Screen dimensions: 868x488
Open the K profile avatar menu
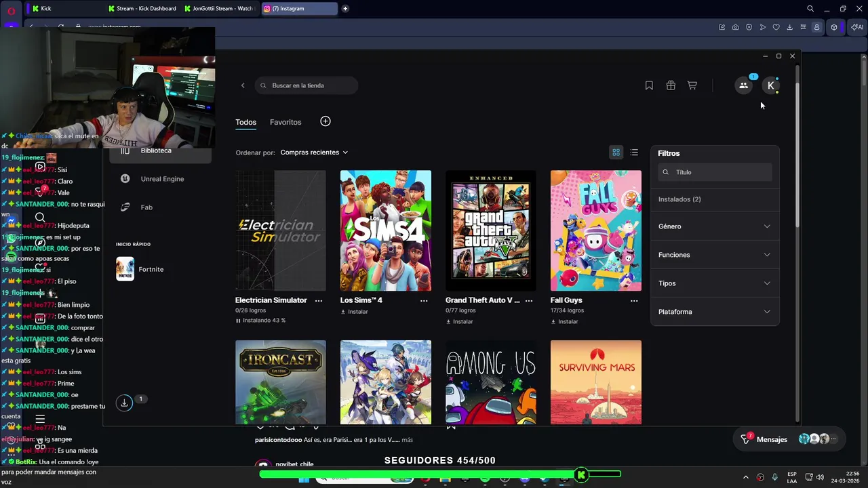click(x=770, y=85)
